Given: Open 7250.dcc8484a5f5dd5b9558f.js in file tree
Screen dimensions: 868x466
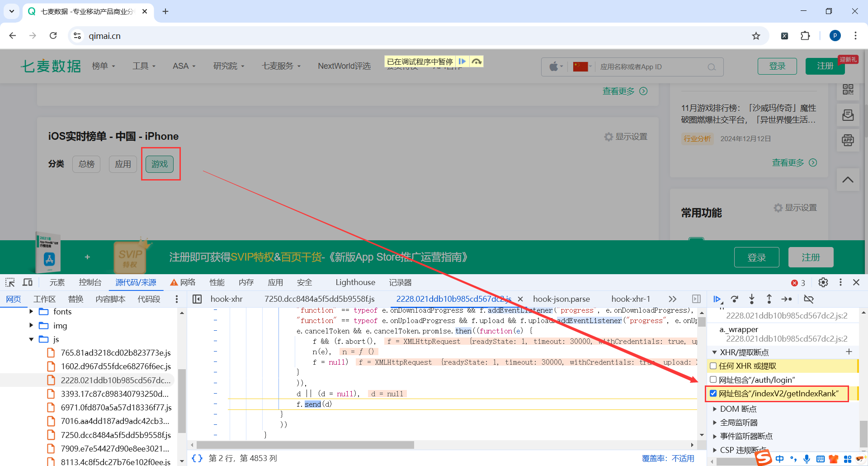Looking at the screenshot, I should coord(116,435).
